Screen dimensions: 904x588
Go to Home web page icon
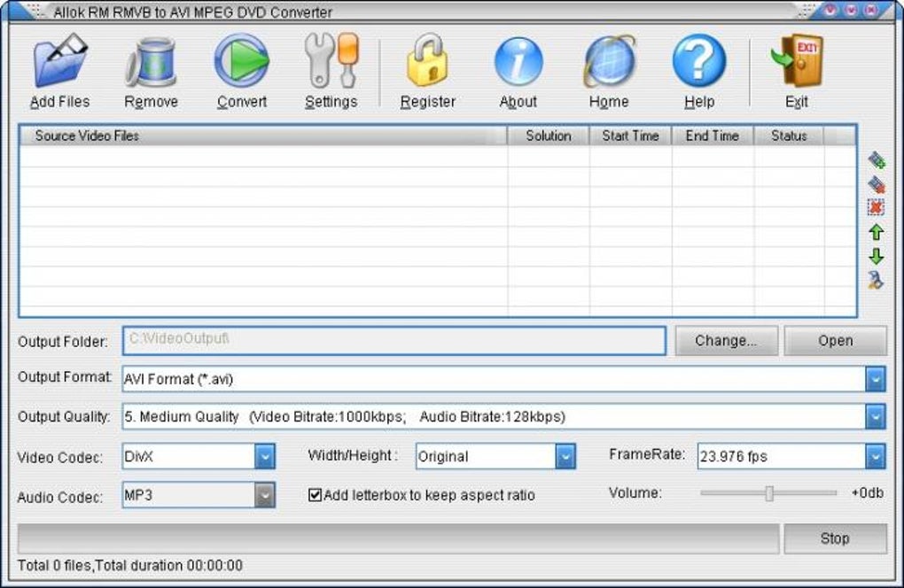coord(609,62)
